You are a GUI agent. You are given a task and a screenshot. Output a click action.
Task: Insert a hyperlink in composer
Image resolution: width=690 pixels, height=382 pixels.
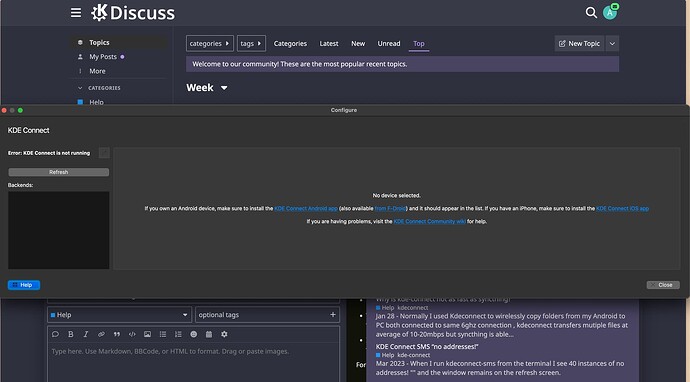click(x=101, y=334)
